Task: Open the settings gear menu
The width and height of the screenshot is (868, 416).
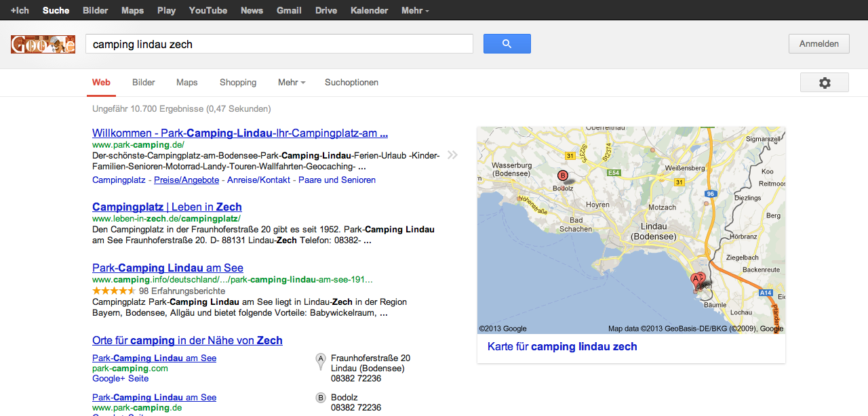Action: click(824, 83)
